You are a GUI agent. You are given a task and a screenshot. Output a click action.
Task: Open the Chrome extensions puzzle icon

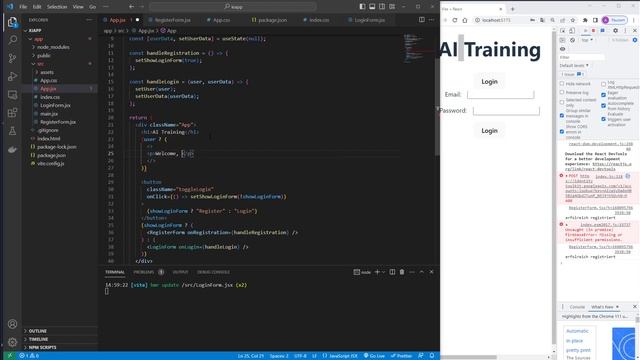pos(585,20)
